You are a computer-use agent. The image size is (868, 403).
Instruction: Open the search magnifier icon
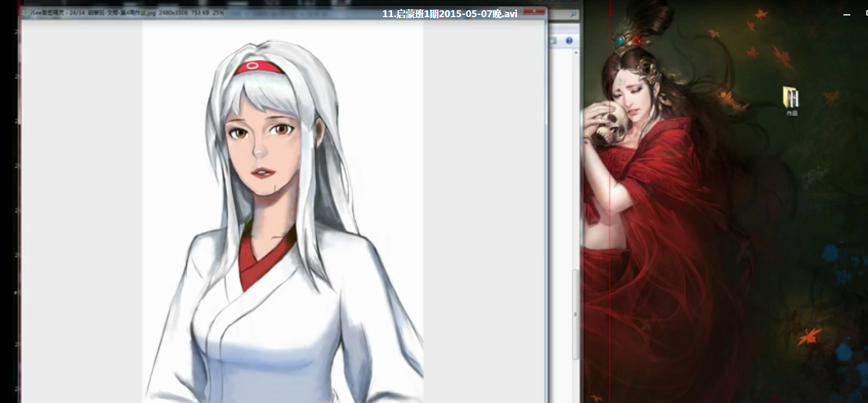tap(574, 14)
